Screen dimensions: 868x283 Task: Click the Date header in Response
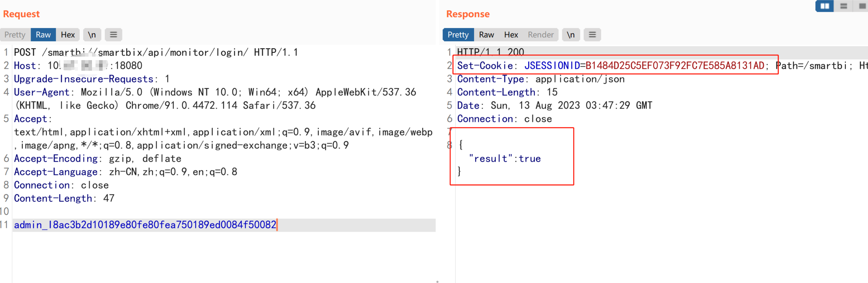554,106
